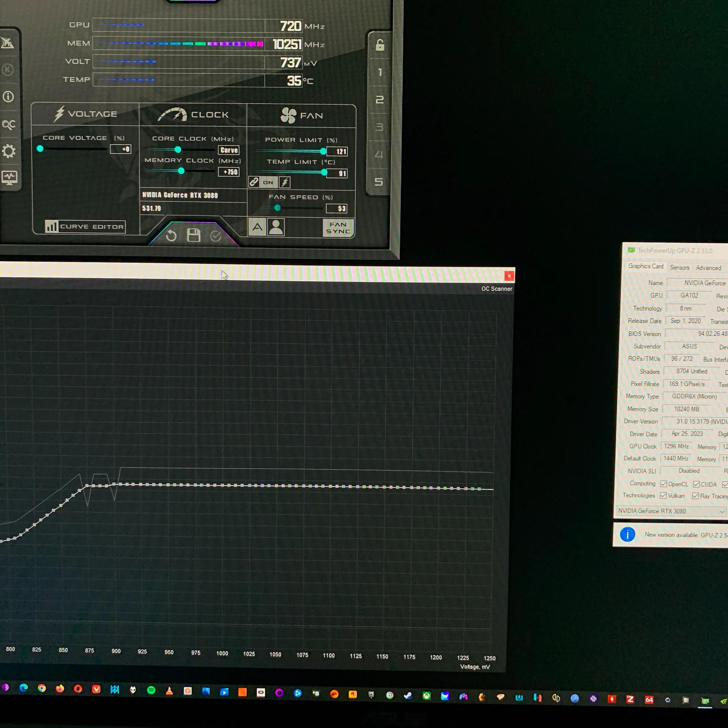Switch to Advanced tab in GPU-Z

[708, 268]
